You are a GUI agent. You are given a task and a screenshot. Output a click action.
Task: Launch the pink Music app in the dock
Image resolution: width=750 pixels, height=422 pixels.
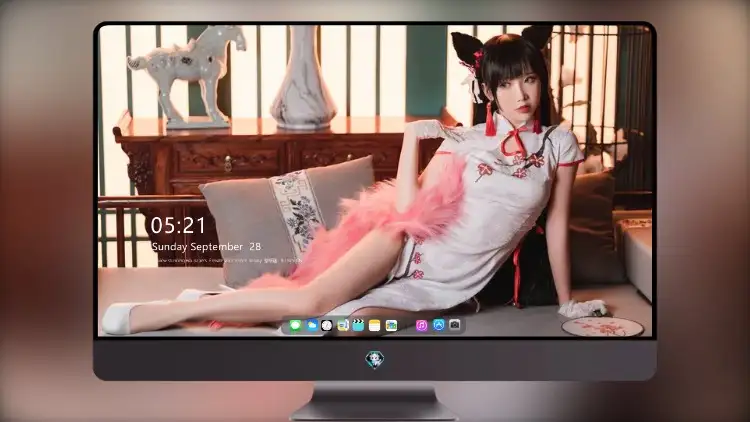(x=421, y=325)
